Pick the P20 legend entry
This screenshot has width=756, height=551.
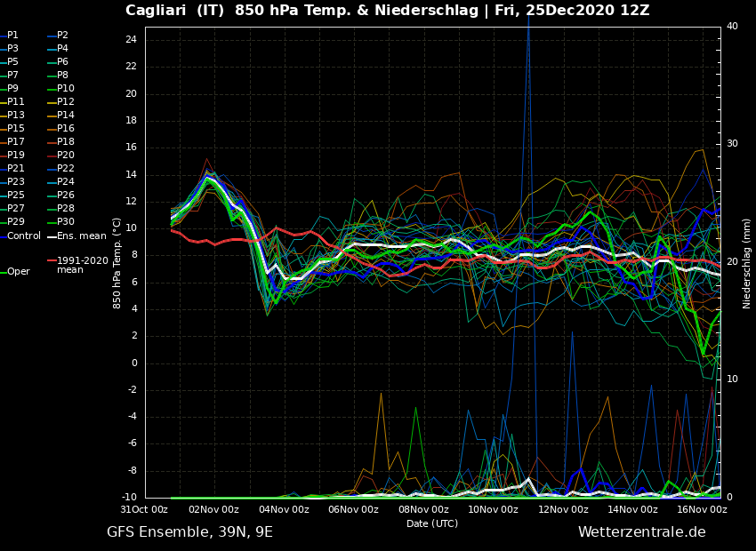coord(66,156)
